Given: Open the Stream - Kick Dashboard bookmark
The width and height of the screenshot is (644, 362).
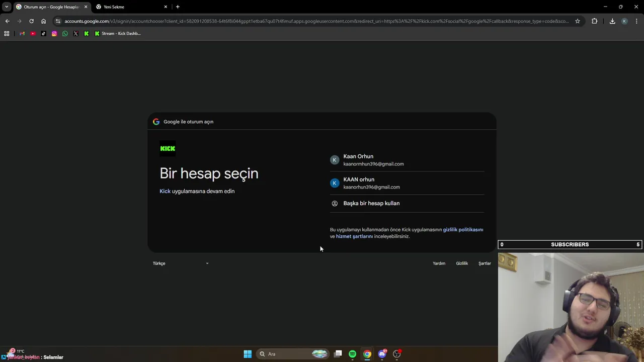Looking at the screenshot, I should (x=118, y=34).
